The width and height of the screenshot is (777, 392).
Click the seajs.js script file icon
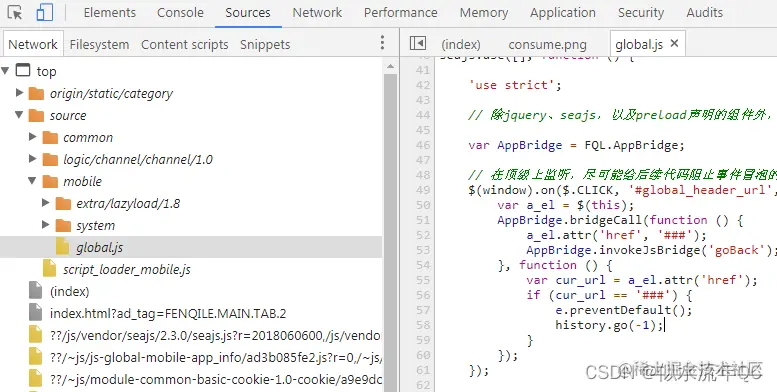click(36, 335)
